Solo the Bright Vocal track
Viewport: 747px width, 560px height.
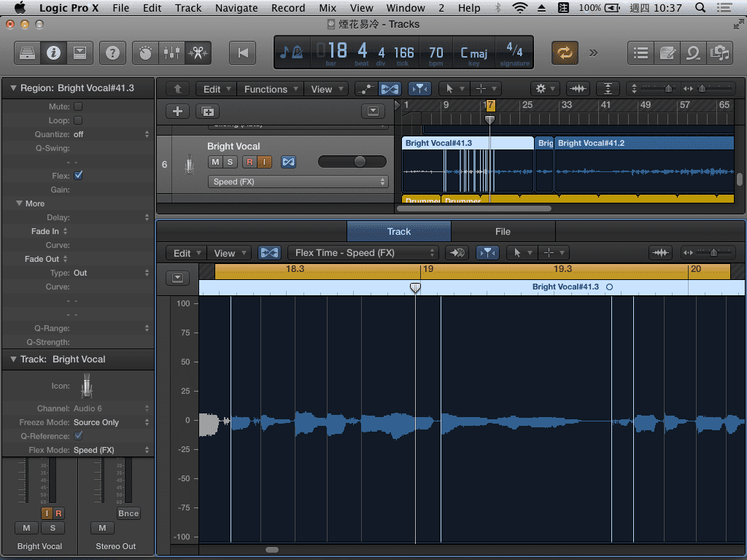pyautogui.click(x=230, y=162)
